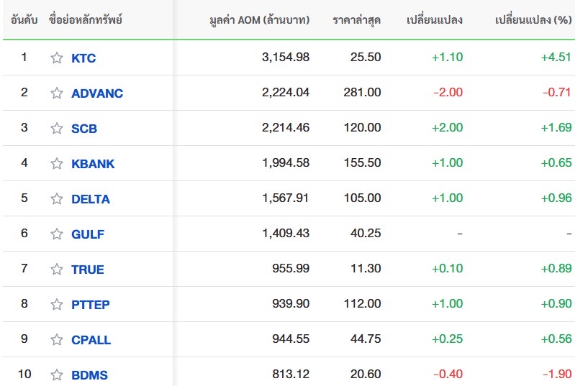Toggle the favorite star for SCB

click(57, 129)
